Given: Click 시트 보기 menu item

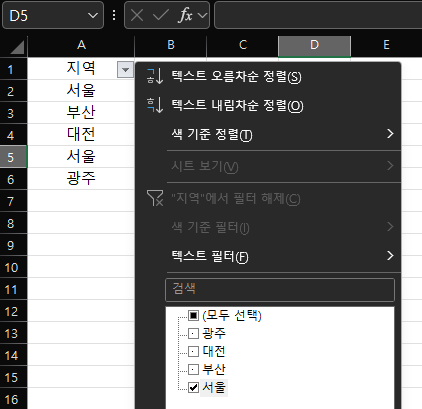Looking at the screenshot, I should tap(268, 166).
